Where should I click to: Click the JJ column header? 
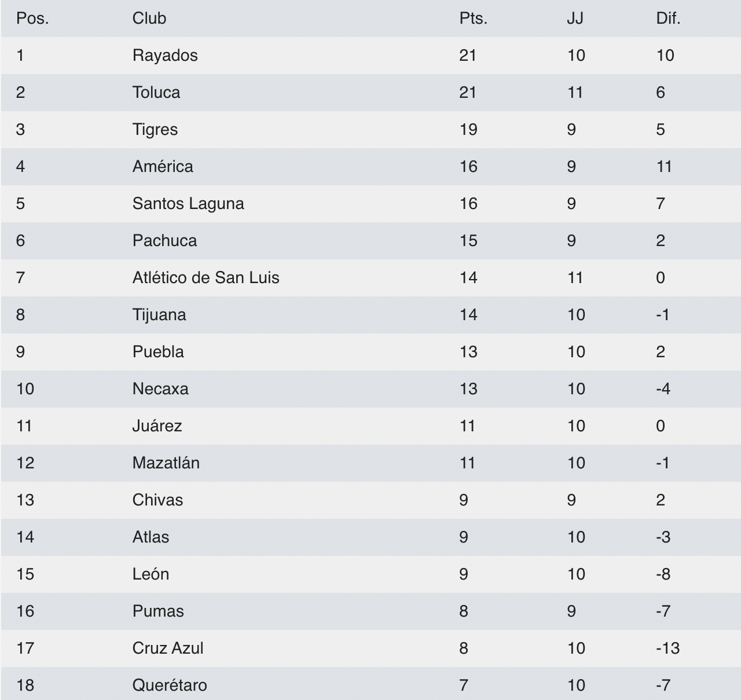(x=575, y=19)
